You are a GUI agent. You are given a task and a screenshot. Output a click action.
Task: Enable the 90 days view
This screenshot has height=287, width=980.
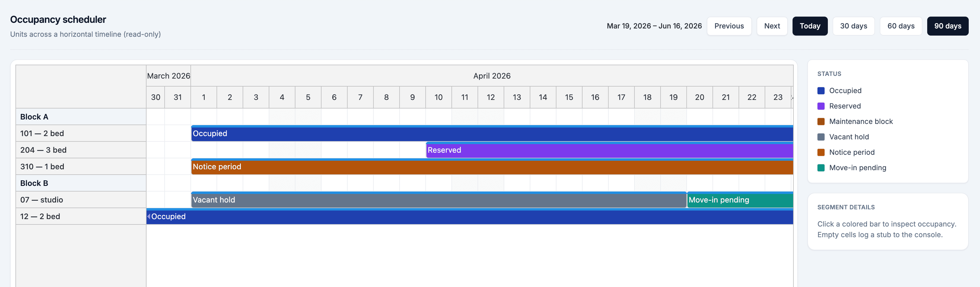click(x=948, y=26)
